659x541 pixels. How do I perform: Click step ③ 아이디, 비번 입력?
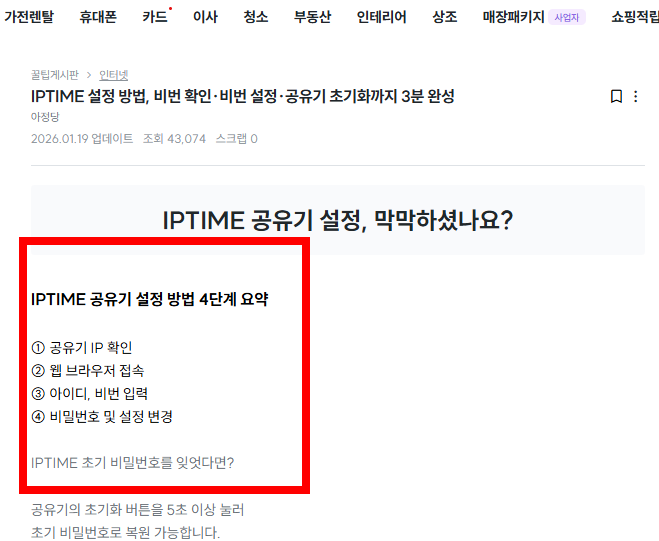click(90, 393)
